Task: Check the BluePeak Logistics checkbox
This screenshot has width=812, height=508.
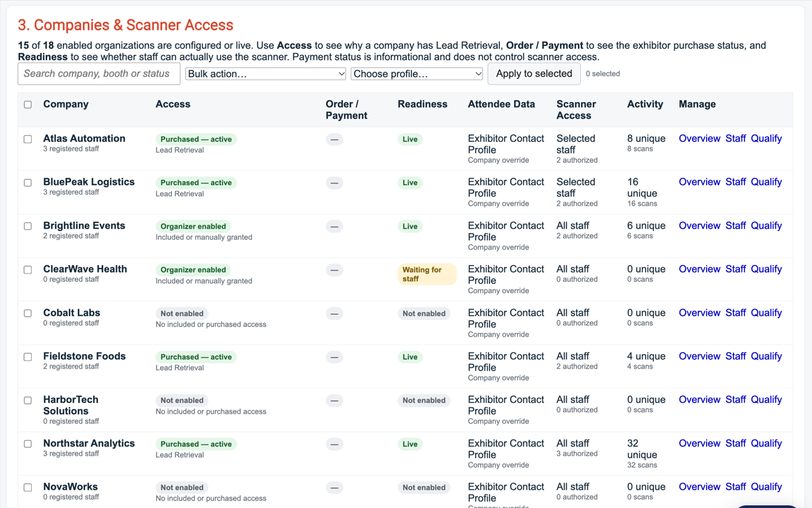Action: [28, 183]
